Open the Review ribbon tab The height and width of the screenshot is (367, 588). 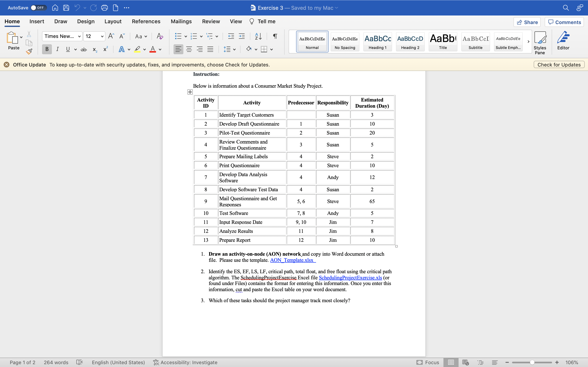pyautogui.click(x=211, y=21)
